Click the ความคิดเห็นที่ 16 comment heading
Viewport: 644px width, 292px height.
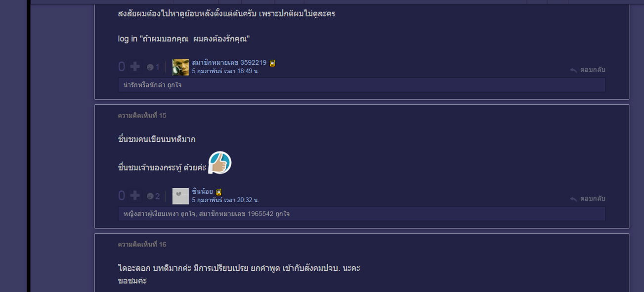pyautogui.click(x=142, y=245)
